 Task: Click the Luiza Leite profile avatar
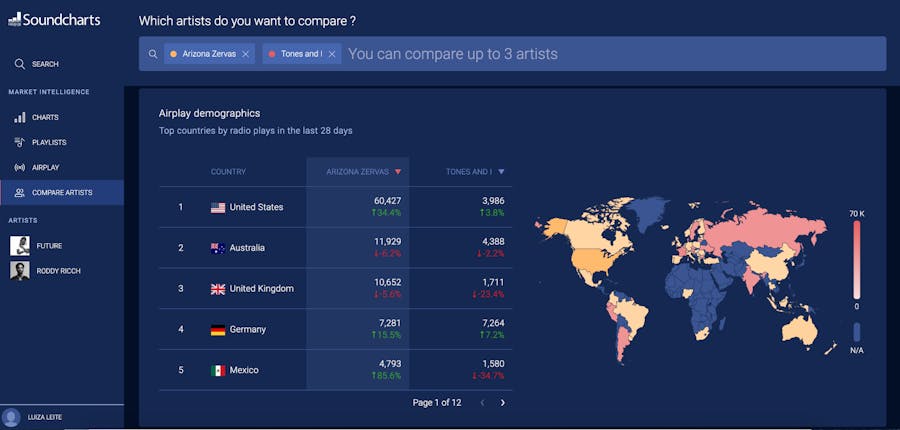pos(11,417)
